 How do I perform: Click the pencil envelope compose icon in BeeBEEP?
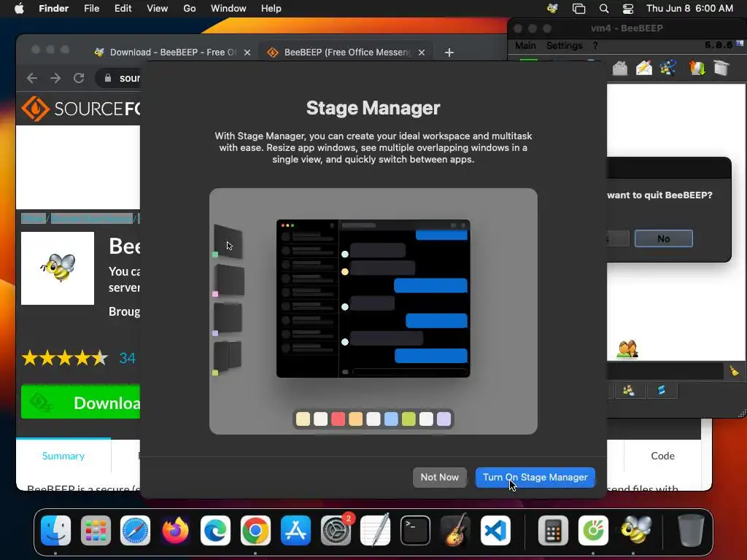pos(643,68)
